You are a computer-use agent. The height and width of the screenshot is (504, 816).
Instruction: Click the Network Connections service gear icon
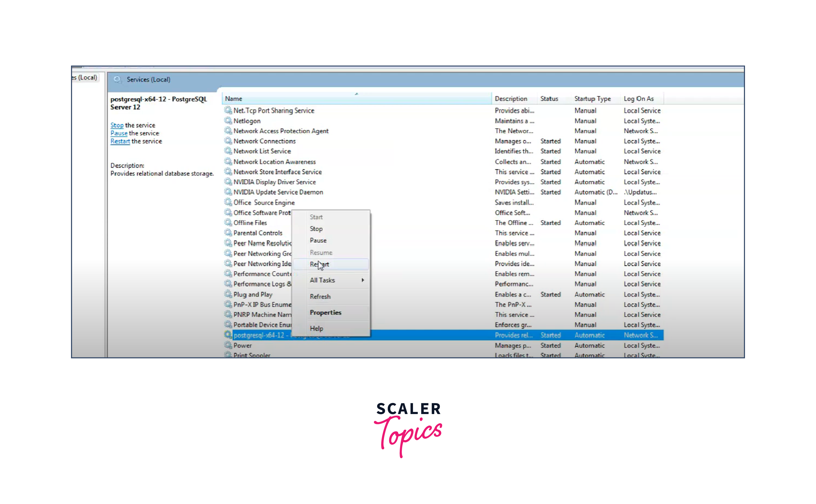(x=228, y=141)
